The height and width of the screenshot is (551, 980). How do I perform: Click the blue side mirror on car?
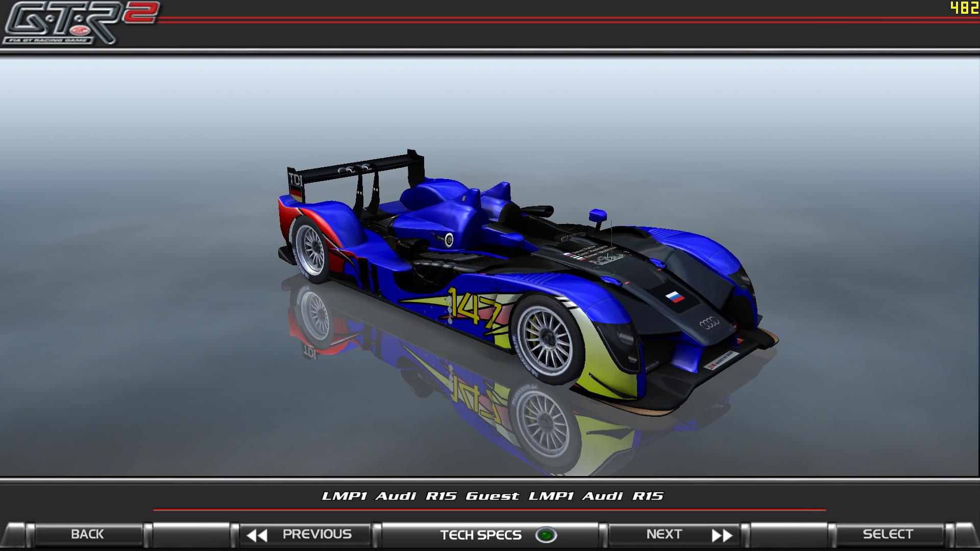click(597, 214)
